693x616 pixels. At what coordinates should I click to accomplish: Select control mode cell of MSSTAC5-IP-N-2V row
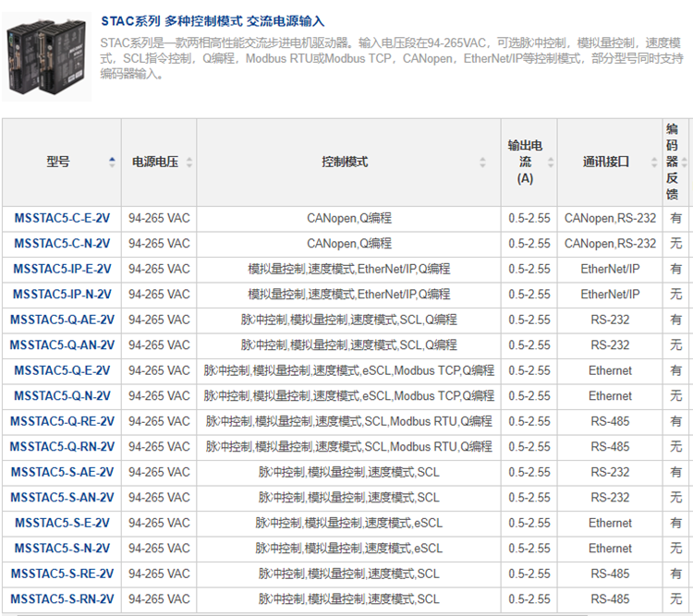pyautogui.click(x=348, y=295)
